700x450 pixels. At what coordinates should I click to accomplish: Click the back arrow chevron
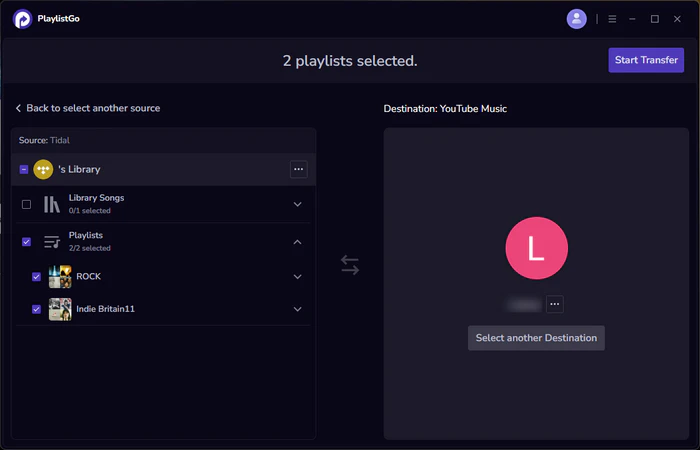pos(18,108)
